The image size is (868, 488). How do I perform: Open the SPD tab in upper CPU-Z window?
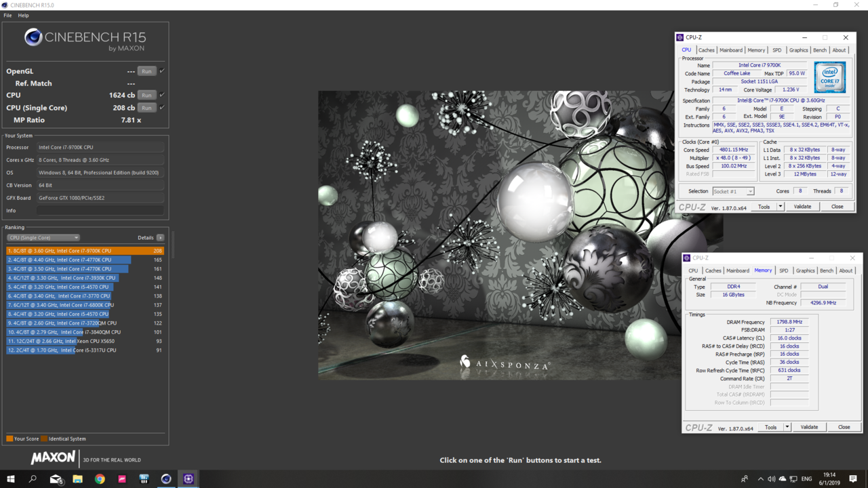click(777, 50)
